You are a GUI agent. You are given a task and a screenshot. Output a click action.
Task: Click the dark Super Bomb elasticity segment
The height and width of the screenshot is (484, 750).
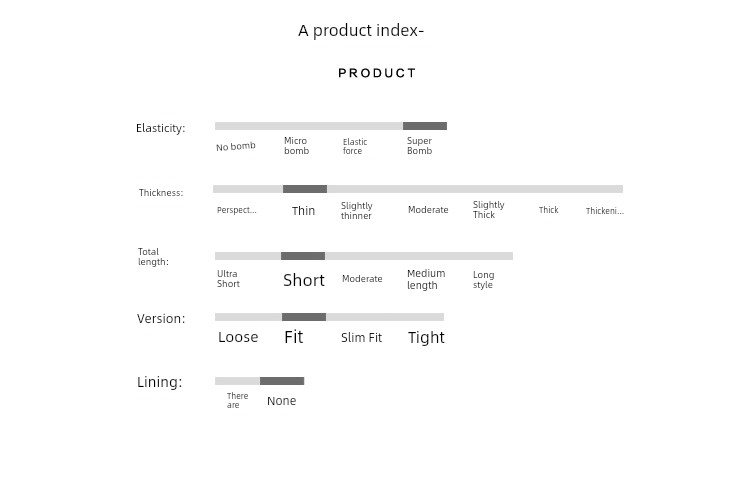pyautogui.click(x=425, y=126)
